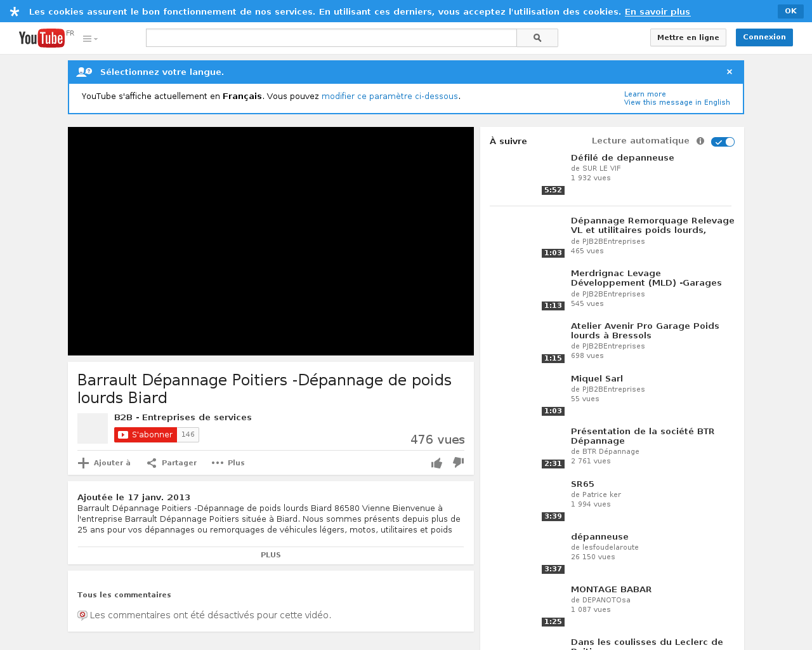This screenshot has width=812, height=650.
Task: Click the Partager share icon
Action: point(152,463)
